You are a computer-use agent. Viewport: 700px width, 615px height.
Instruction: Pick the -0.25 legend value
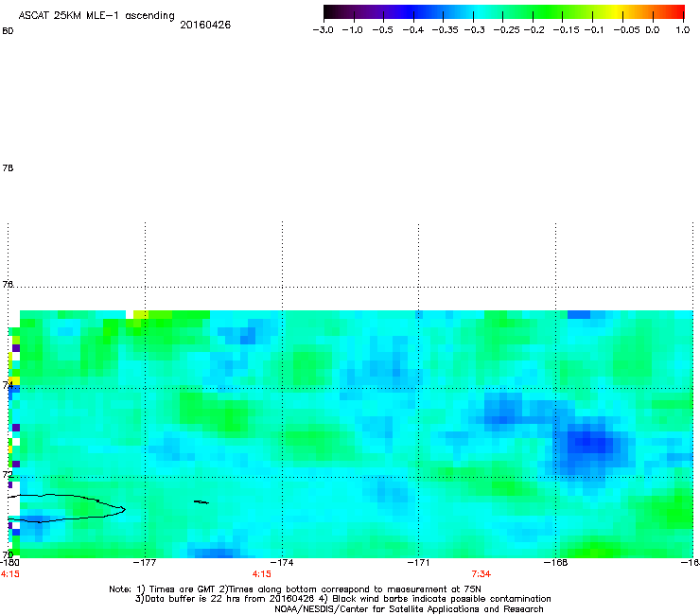coord(506,30)
